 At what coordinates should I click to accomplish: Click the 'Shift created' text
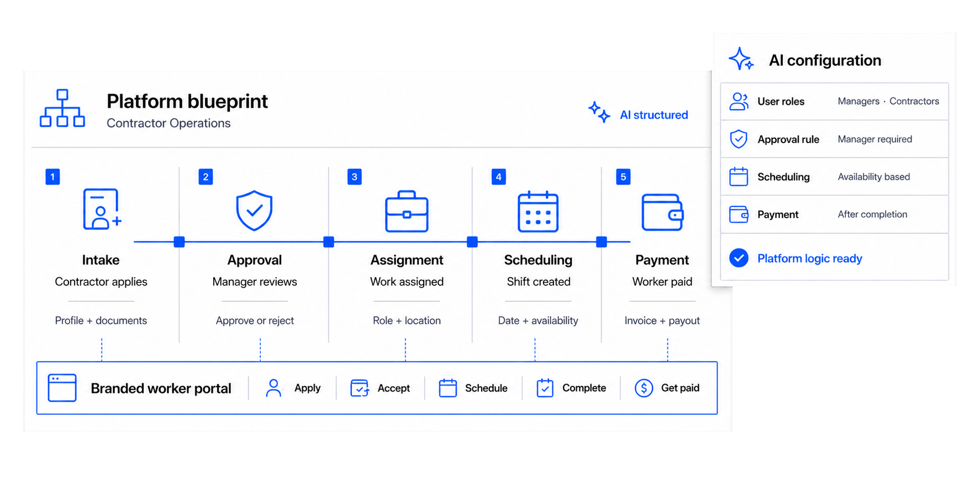pos(539,282)
